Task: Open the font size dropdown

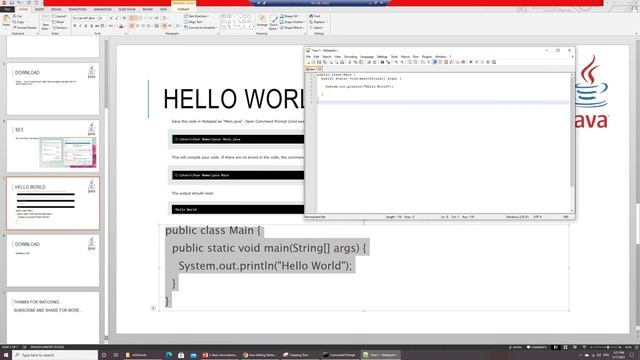Action: (103, 18)
